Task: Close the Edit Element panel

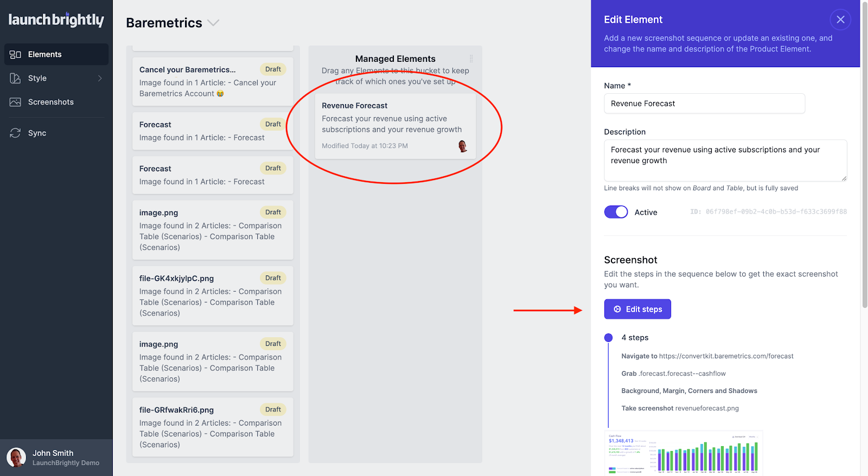Action: (x=840, y=20)
